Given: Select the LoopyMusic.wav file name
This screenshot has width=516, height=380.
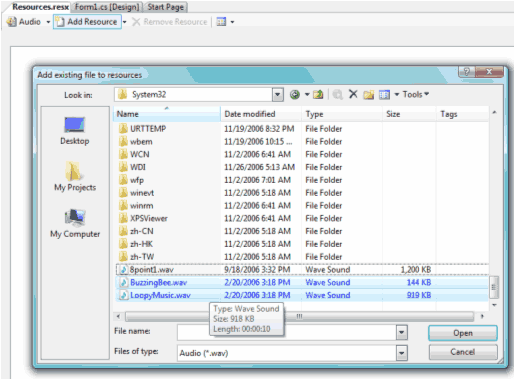Looking at the screenshot, I should click(x=160, y=295).
